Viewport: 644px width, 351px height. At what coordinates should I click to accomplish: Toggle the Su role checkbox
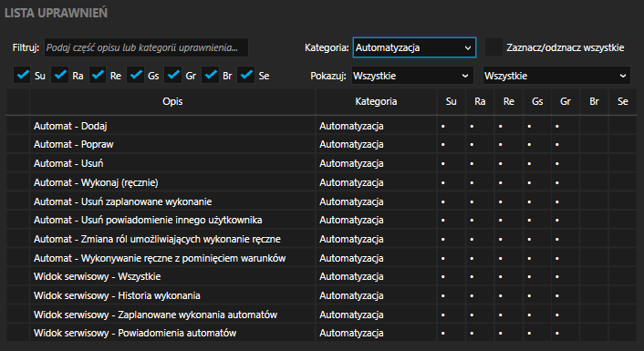(x=22, y=76)
